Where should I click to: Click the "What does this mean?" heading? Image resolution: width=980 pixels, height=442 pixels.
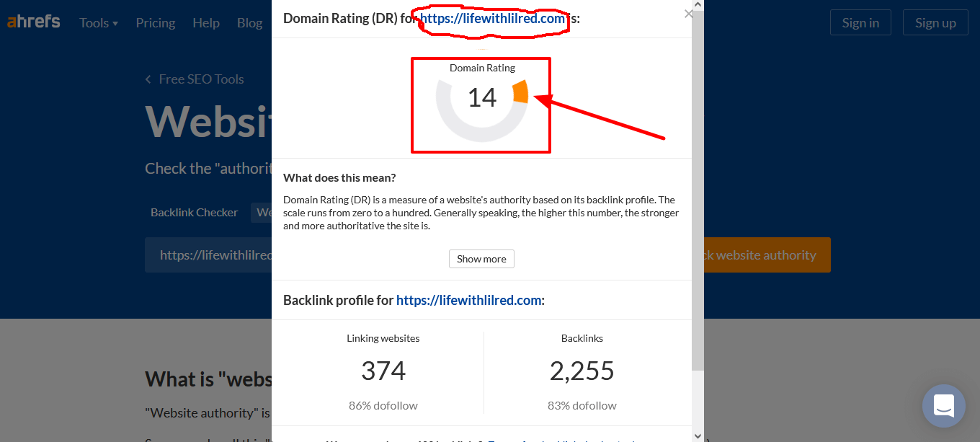point(339,177)
